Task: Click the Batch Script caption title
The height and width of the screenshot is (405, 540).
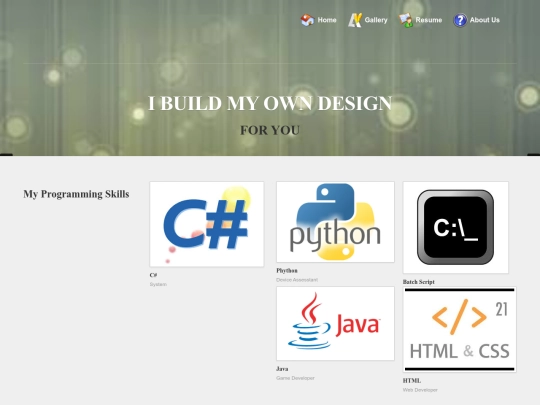Action: [x=418, y=282]
